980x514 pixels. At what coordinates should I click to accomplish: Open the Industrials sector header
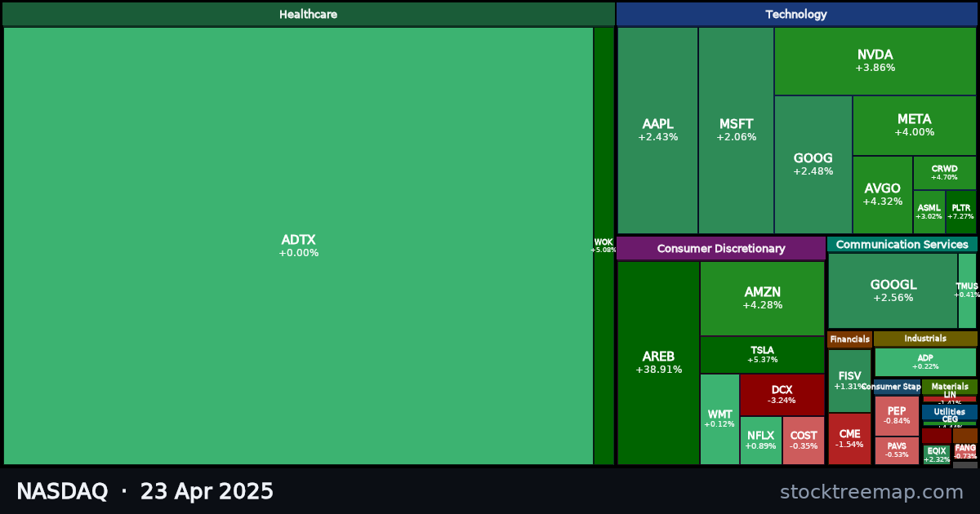[925, 339]
